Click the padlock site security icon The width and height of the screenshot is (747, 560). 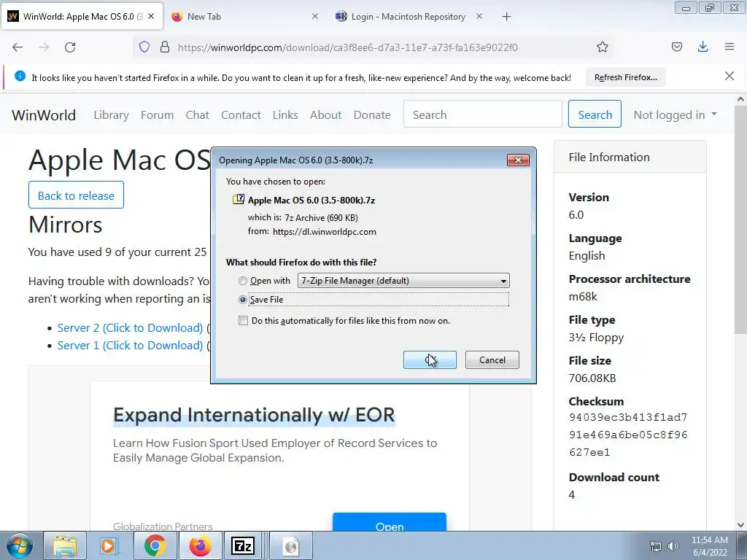point(165,47)
